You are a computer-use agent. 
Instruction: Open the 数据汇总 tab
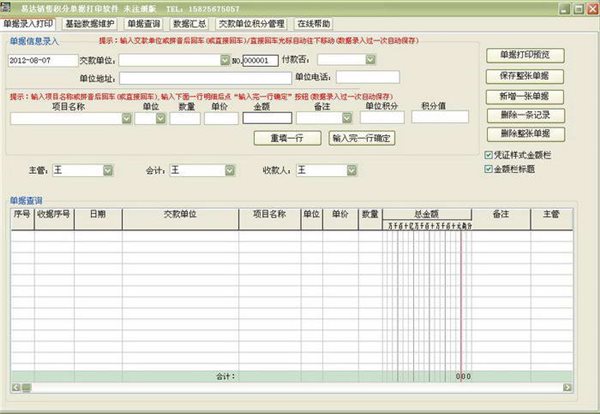click(x=189, y=22)
